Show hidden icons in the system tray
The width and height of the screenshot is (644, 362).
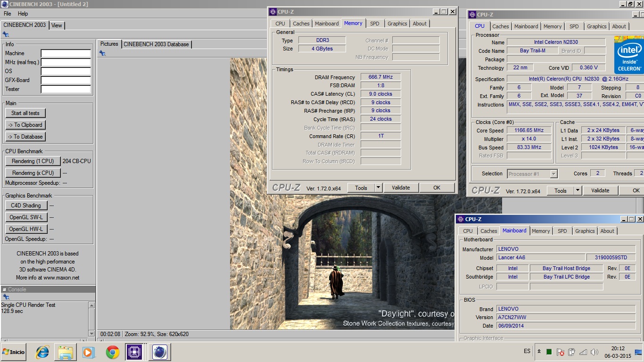539,352
